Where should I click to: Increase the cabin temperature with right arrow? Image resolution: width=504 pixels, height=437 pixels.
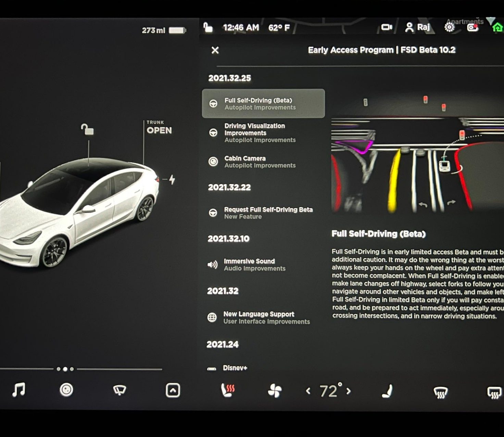click(x=349, y=391)
